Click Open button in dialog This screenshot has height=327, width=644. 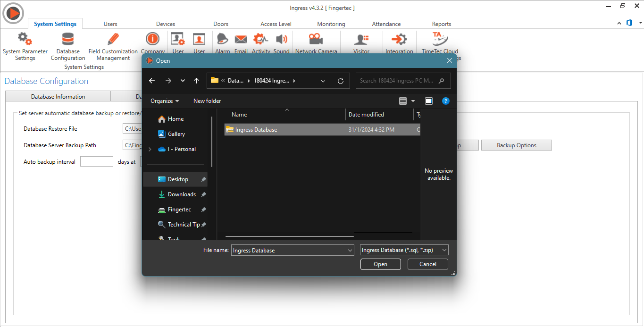[x=381, y=264]
